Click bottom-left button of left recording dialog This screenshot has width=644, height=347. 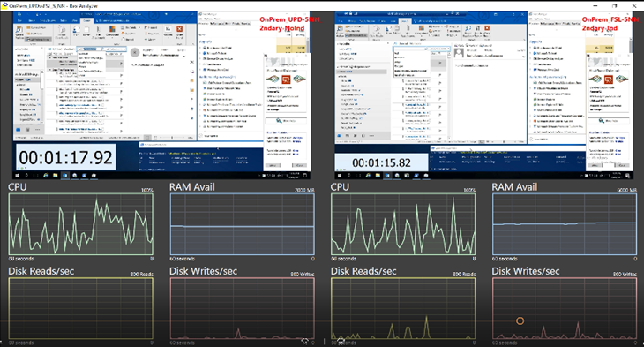coord(273,165)
